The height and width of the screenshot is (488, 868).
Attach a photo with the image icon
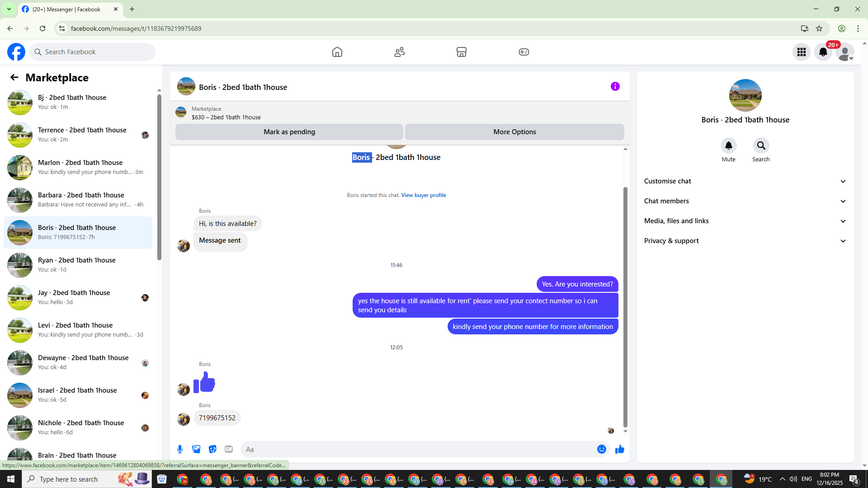coord(196,449)
